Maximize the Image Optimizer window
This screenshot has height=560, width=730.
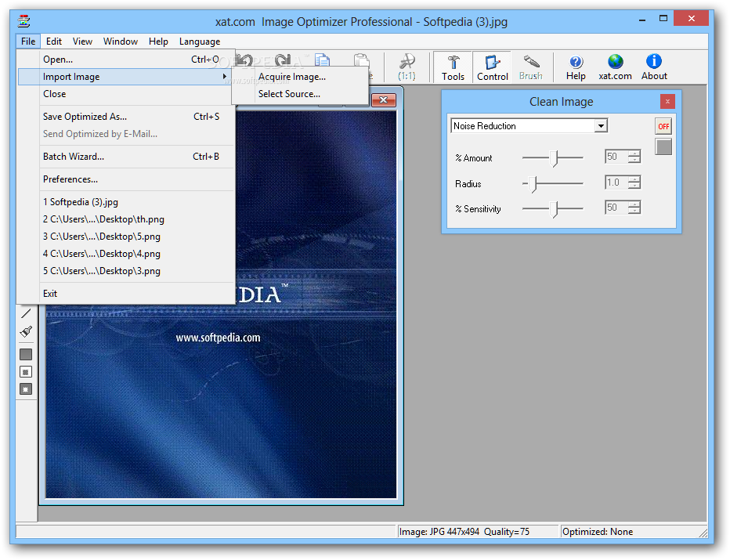click(663, 19)
